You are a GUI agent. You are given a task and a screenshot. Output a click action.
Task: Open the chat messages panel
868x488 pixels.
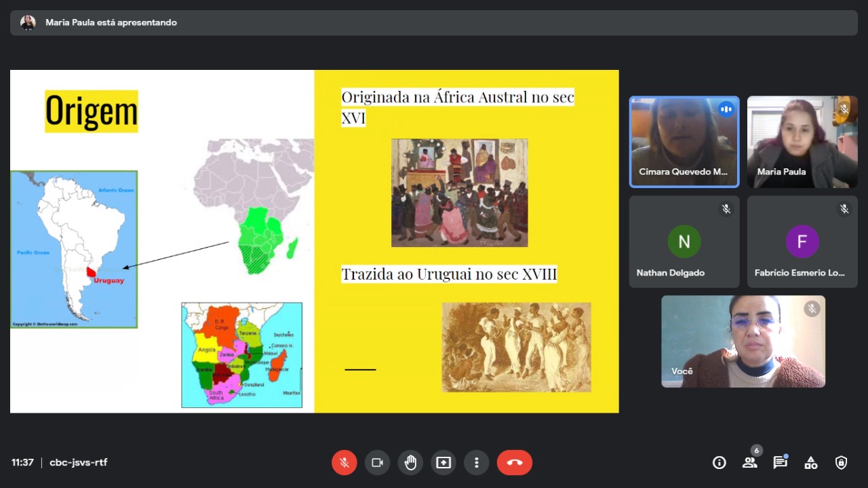[x=780, y=463]
